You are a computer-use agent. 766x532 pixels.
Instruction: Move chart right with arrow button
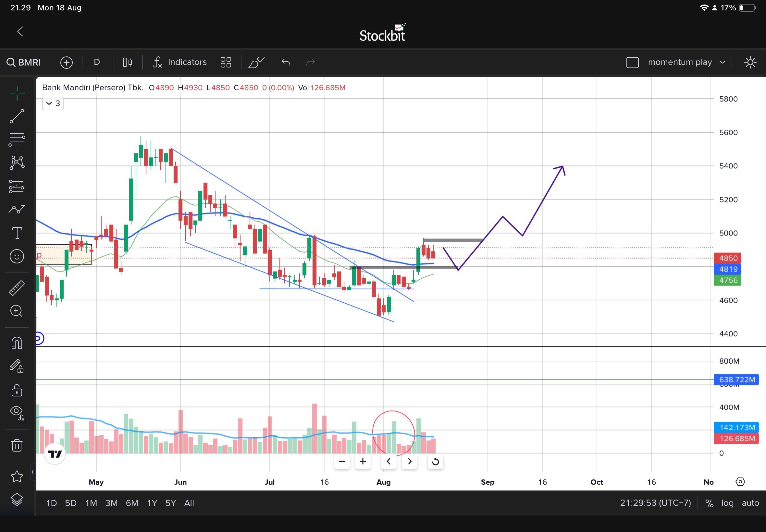410,461
